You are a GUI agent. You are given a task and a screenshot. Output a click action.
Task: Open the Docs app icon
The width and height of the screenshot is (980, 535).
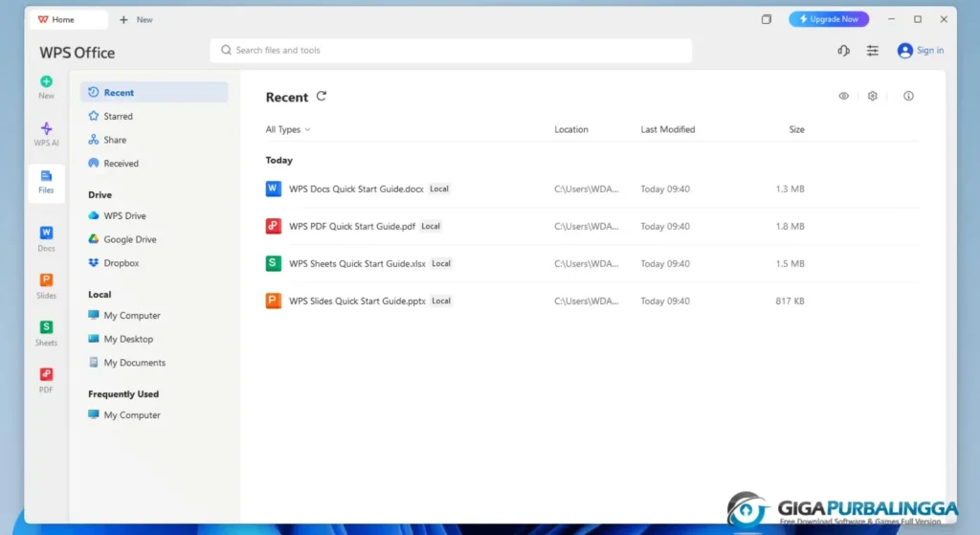point(46,233)
